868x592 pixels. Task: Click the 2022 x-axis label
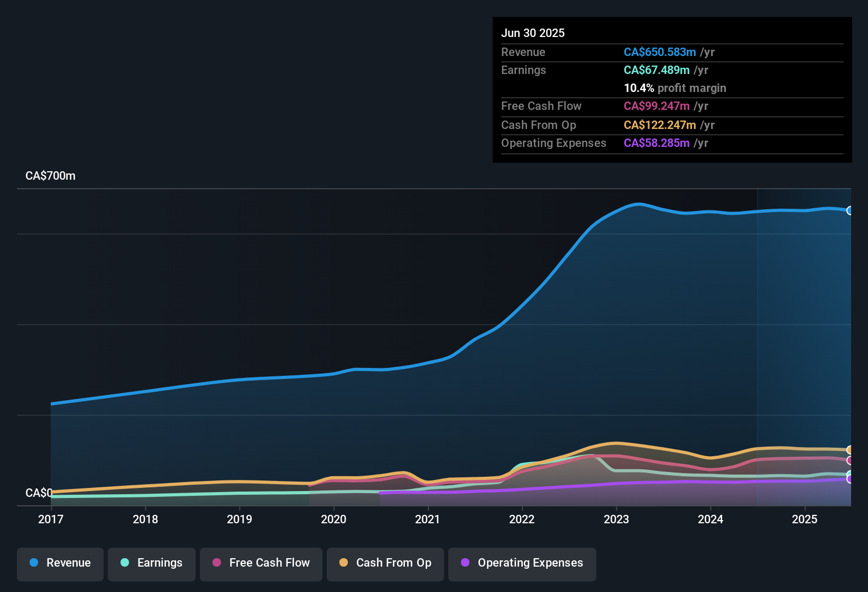point(522,519)
